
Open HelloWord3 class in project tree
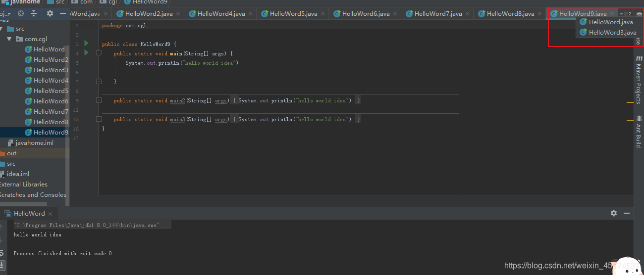(x=47, y=70)
